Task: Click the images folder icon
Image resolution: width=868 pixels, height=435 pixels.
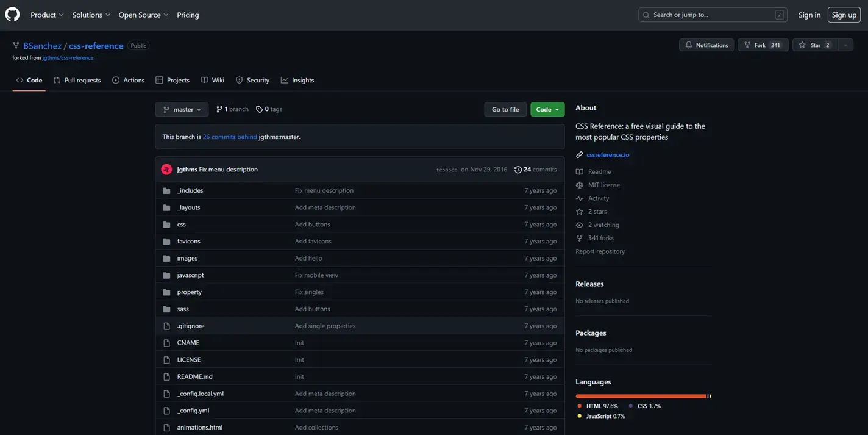Action: click(x=166, y=258)
